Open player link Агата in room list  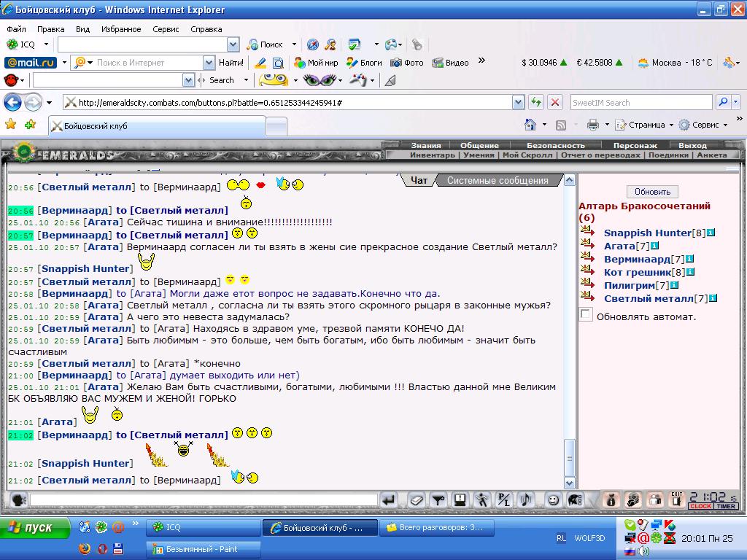[x=619, y=246]
